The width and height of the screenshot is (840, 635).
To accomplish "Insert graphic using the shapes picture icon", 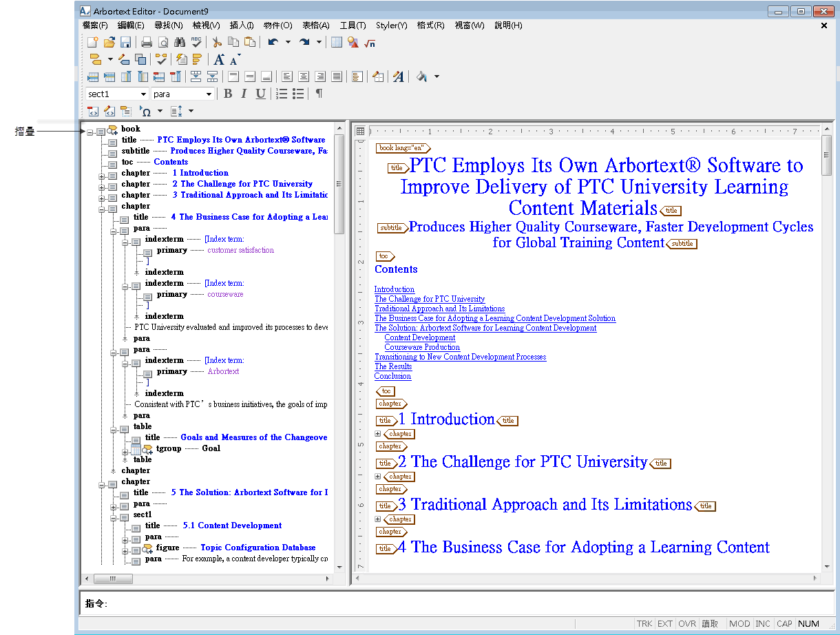I will point(353,42).
